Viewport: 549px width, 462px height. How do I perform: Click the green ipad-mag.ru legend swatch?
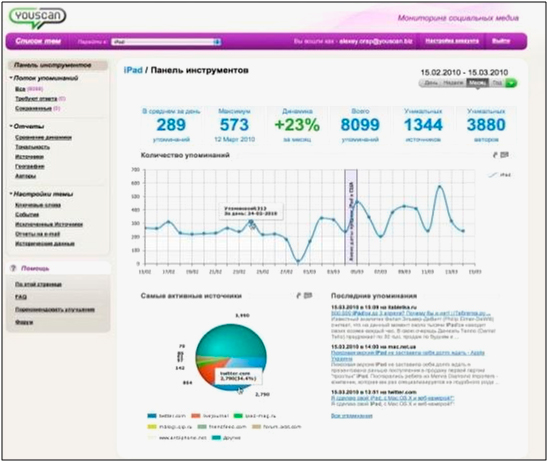point(238,416)
